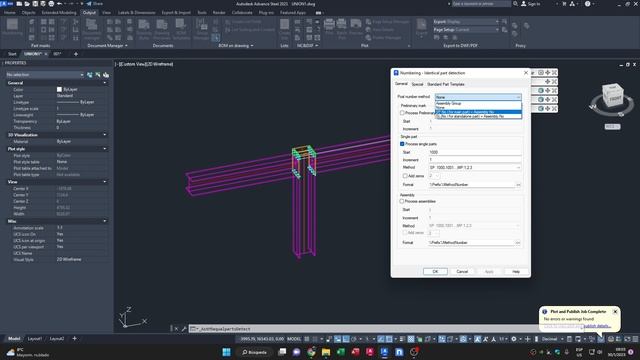Open the Labels & Dimensions ribbon tab

tap(137, 13)
